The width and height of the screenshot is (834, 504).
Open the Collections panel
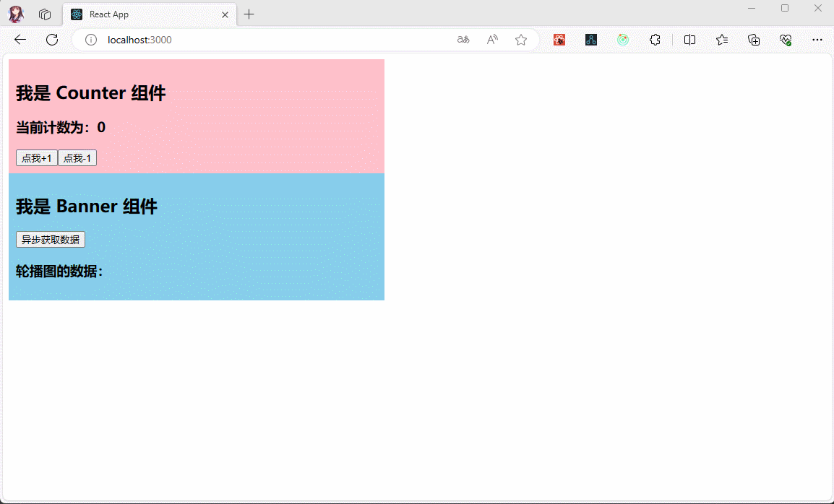click(754, 40)
